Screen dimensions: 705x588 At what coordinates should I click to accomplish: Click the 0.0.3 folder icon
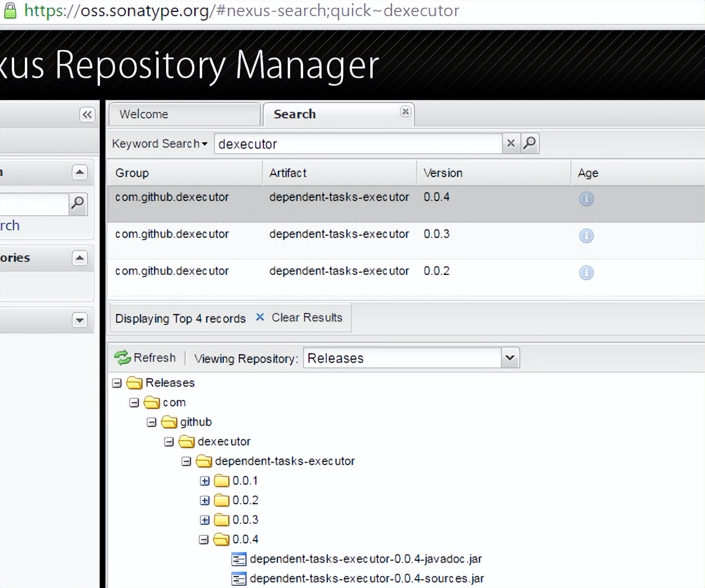pyautogui.click(x=221, y=520)
